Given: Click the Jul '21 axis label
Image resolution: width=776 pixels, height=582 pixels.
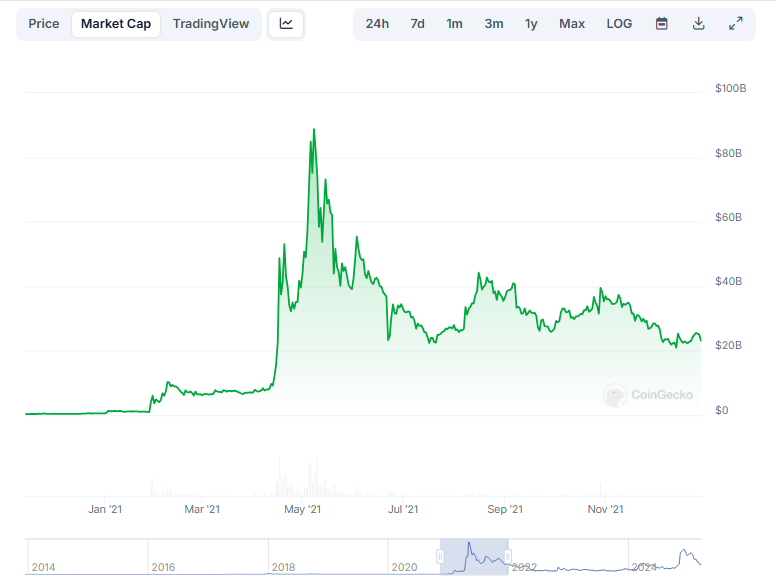Looking at the screenshot, I should 403,509.
